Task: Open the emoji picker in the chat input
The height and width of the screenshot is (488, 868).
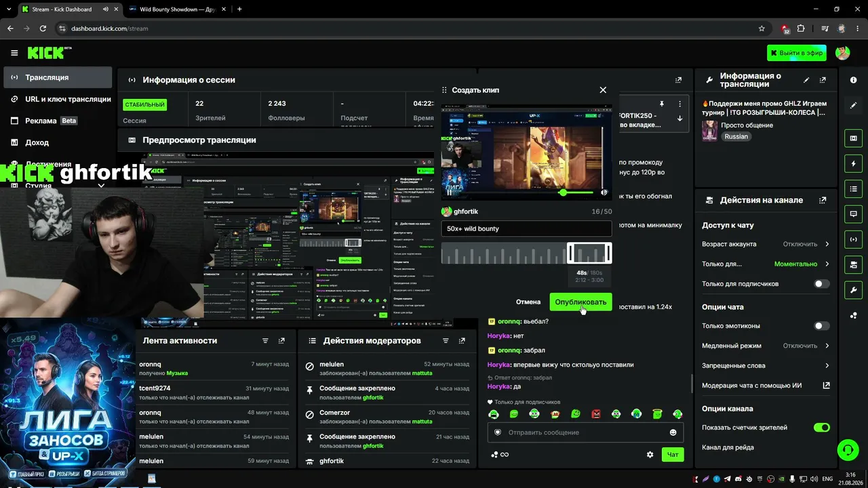Action: point(673,432)
